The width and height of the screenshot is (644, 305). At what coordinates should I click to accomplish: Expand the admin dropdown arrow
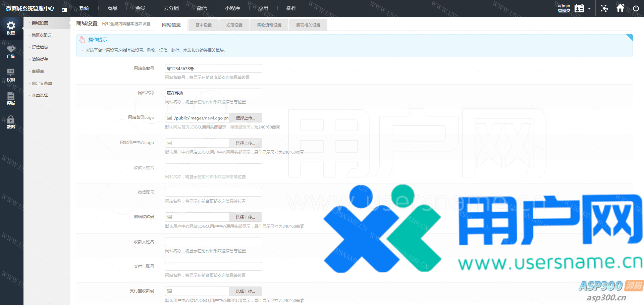click(x=589, y=9)
